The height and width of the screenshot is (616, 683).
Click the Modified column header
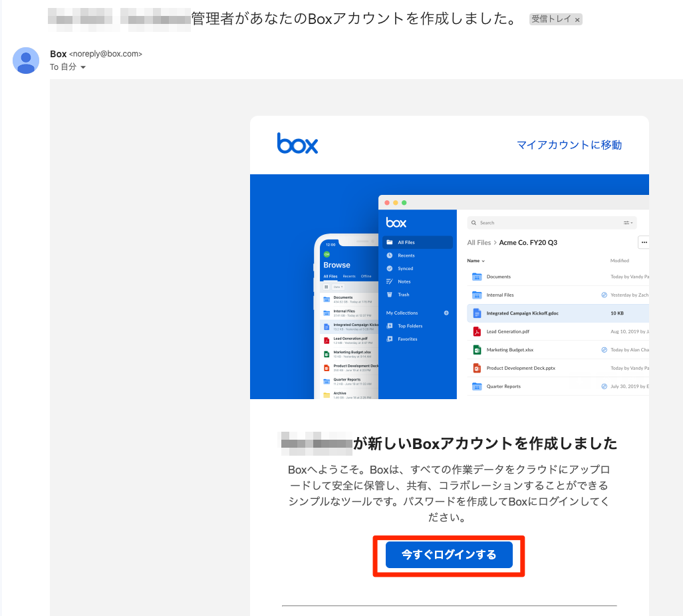[x=619, y=261]
